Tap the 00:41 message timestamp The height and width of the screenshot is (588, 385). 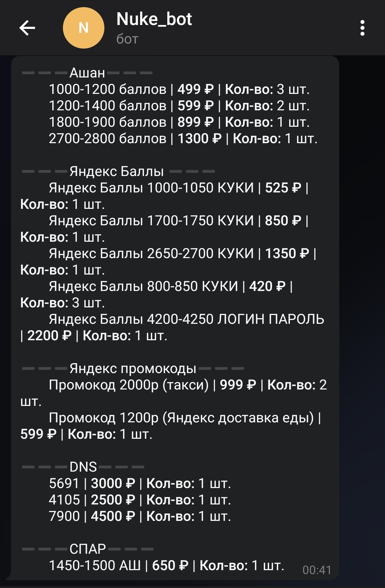(x=317, y=570)
